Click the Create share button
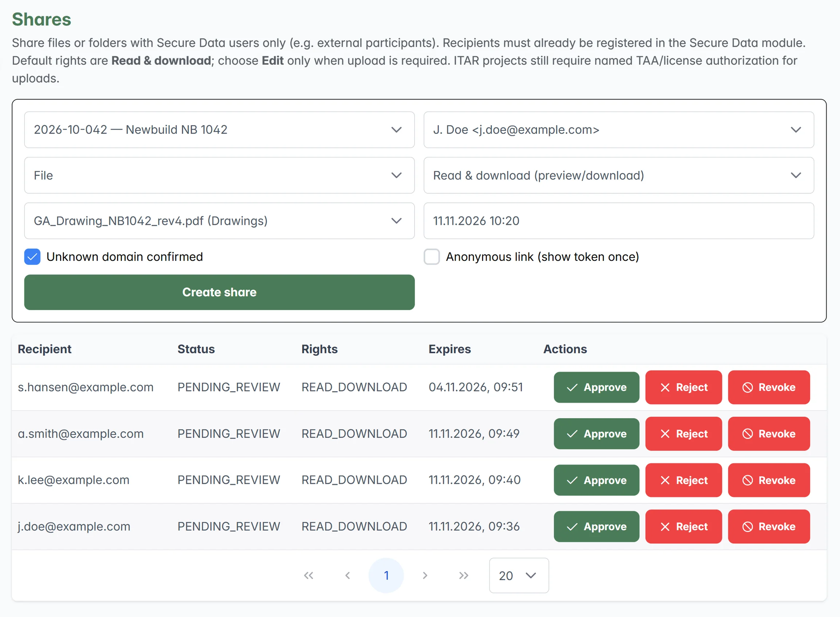 [x=219, y=292]
